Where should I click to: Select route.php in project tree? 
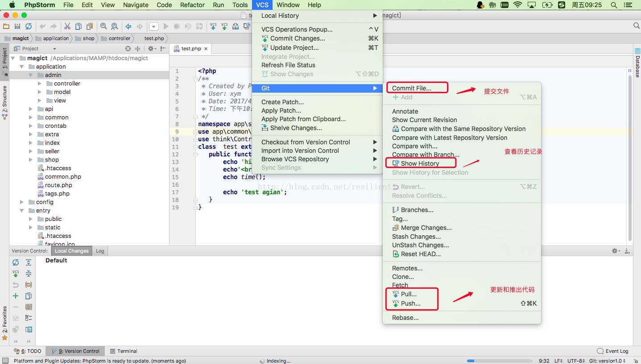pos(58,185)
